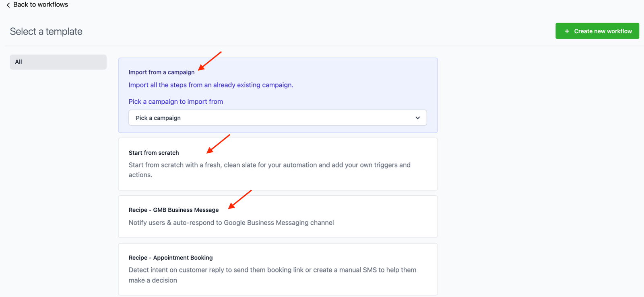This screenshot has width=644, height=297.
Task: Click the back chevron arrow icon
Action: (8, 5)
